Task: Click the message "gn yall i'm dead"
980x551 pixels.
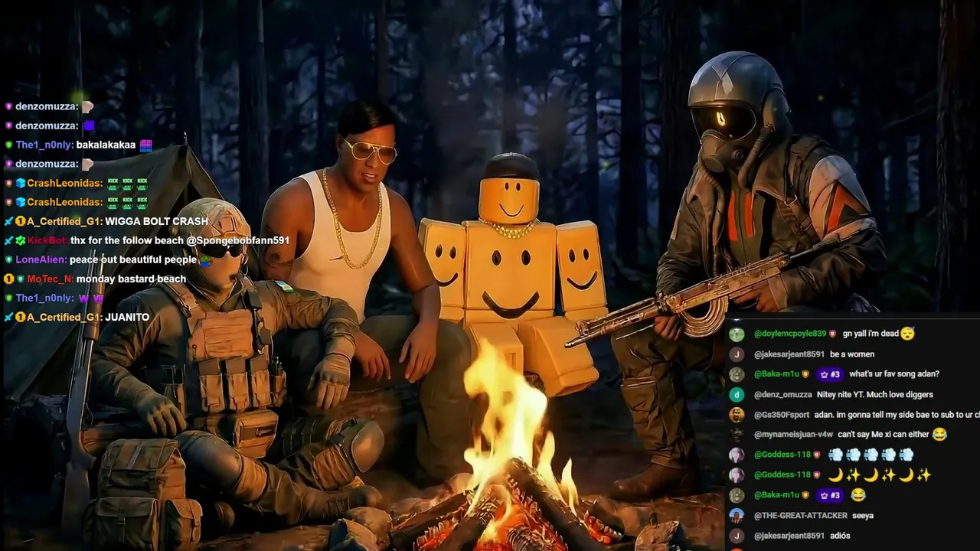Action: tap(870, 334)
